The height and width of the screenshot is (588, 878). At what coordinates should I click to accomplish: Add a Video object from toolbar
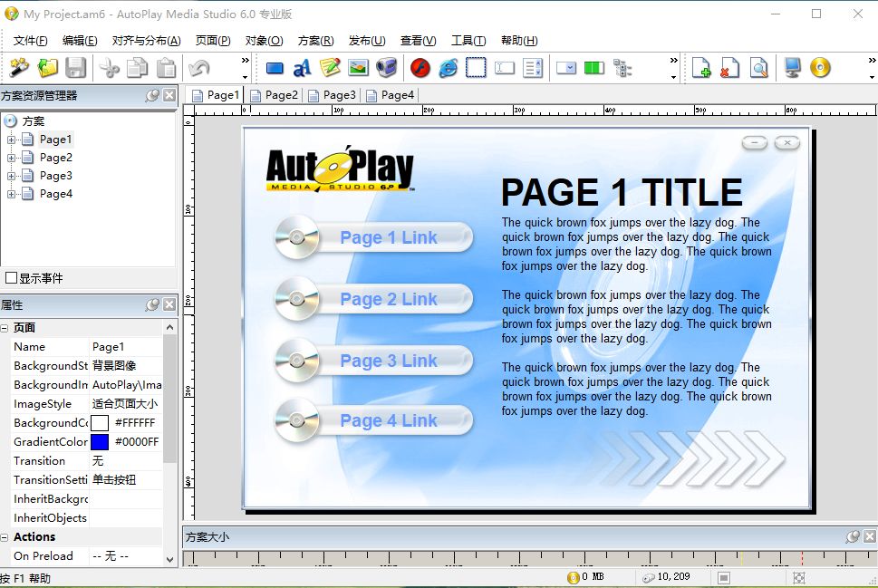(x=386, y=68)
